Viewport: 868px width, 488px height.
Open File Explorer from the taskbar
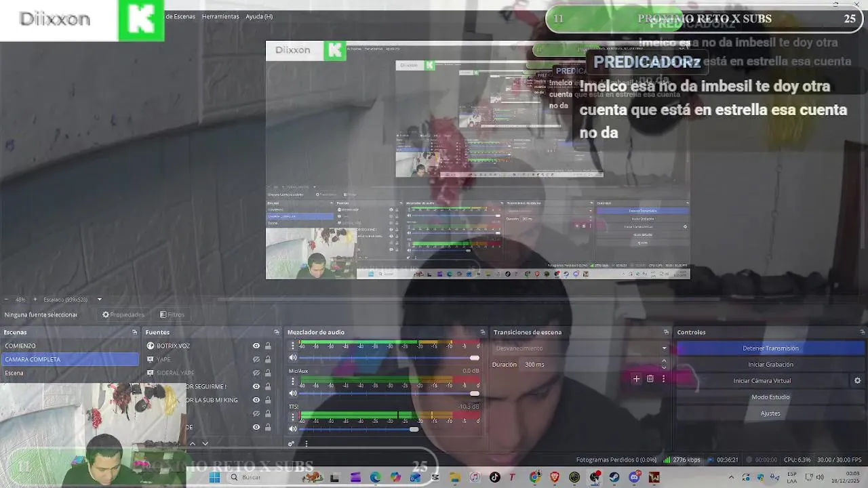[x=455, y=477]
